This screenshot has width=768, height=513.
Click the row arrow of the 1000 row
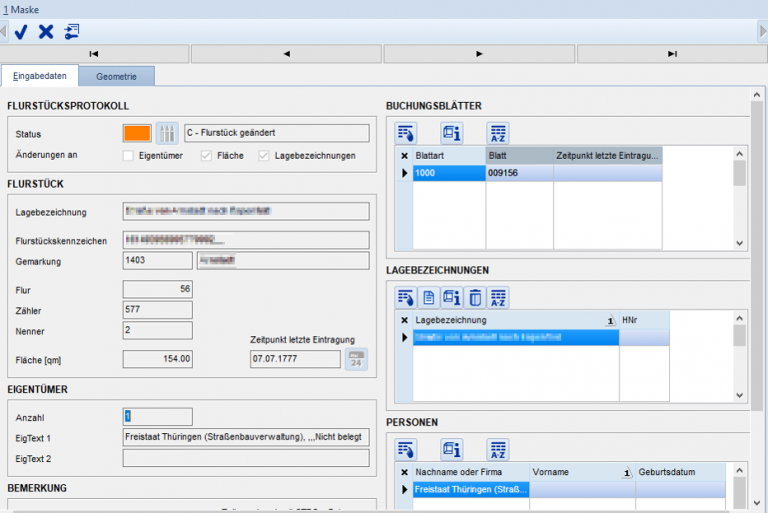(404, 173)
